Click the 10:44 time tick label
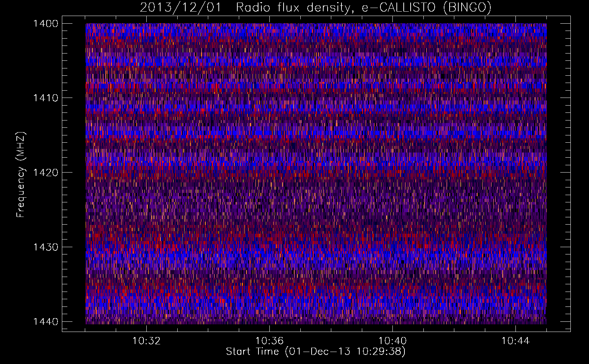Image resolution: width=589 pixels, height=364 pixels. [x=515, y=341]
